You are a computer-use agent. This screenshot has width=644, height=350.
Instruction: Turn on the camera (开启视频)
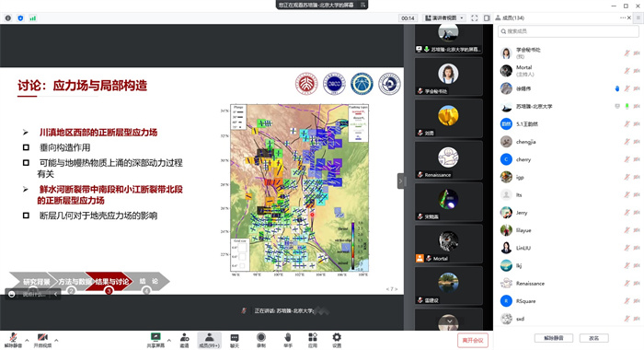point(42,341)
